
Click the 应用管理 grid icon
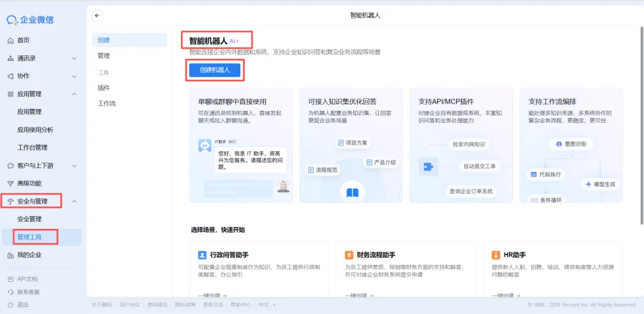tap(11, 94)
